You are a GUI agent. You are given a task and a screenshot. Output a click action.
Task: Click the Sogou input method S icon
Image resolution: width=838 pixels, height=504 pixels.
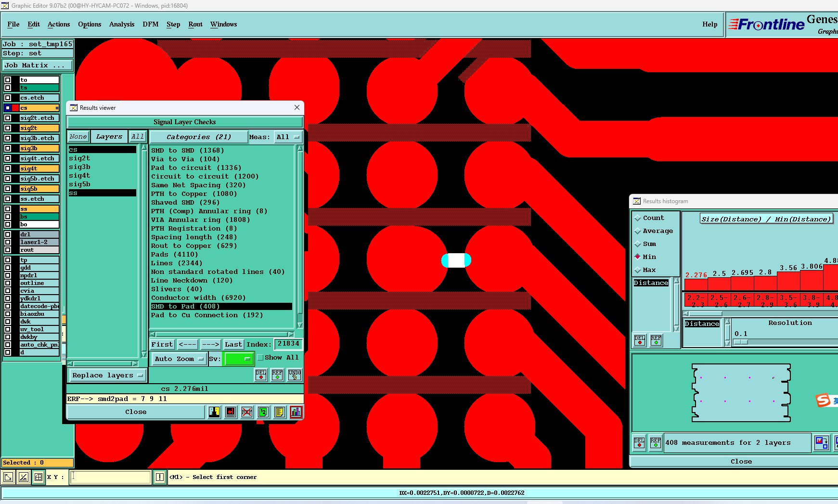823,400
